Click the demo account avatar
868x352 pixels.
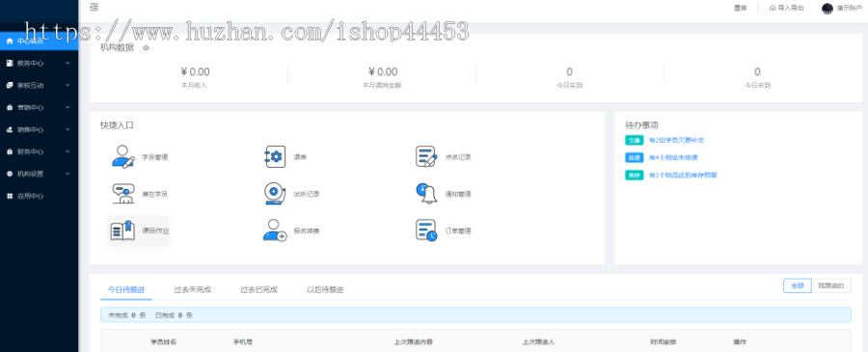click(x=827, y=9)
